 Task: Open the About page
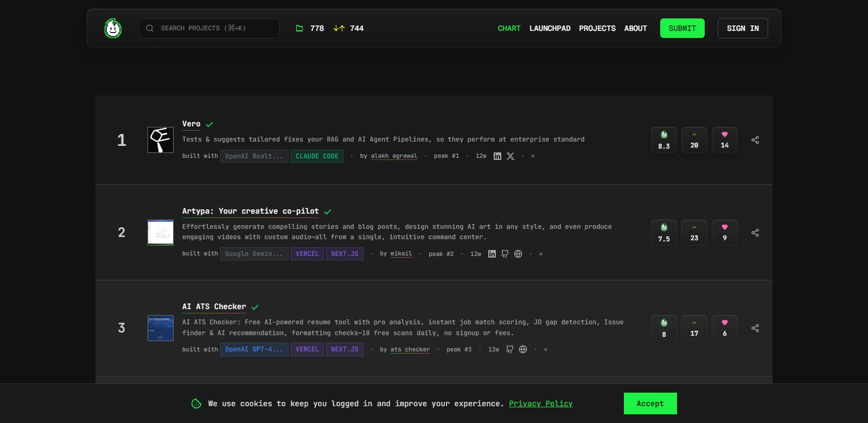635,28
